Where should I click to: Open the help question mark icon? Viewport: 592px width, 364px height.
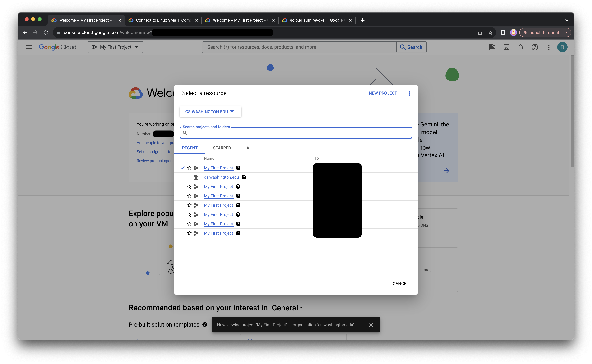(x=534, y=47)
